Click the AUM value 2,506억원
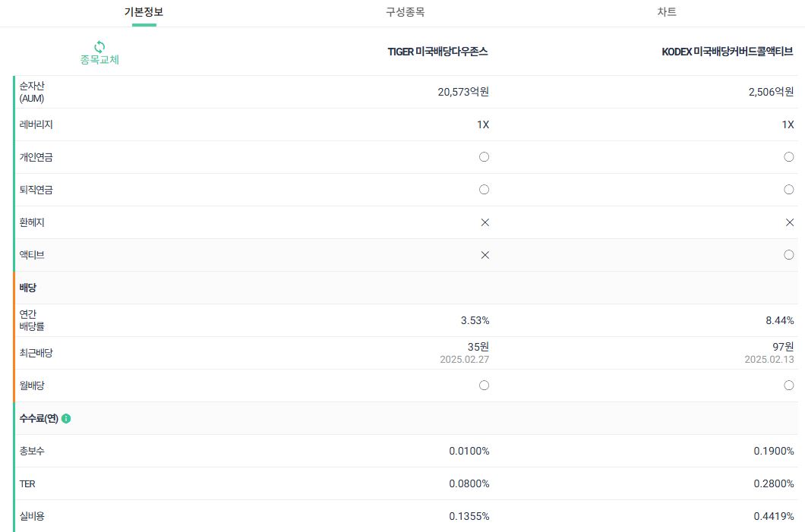The image size is (805, 532). 771,92
